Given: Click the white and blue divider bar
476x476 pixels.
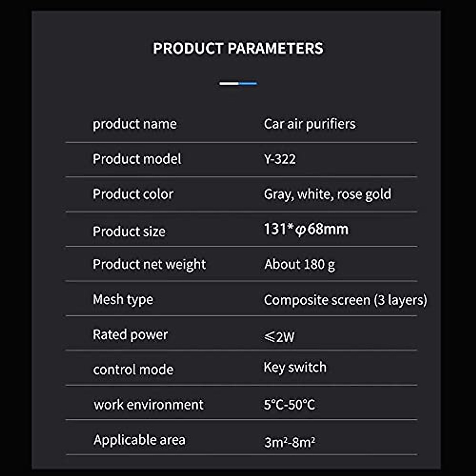Looking at the screenshot, I should point(238,83).
